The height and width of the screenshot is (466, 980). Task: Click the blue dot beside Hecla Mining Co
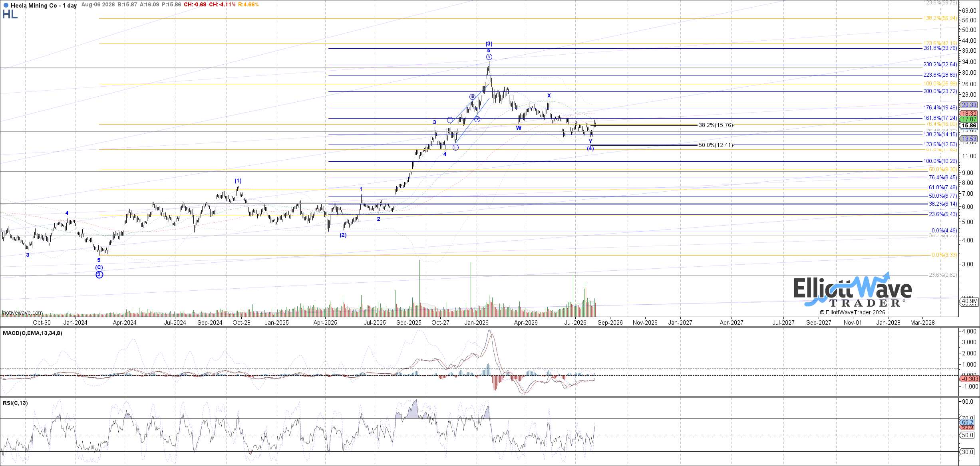pos(6,6)
